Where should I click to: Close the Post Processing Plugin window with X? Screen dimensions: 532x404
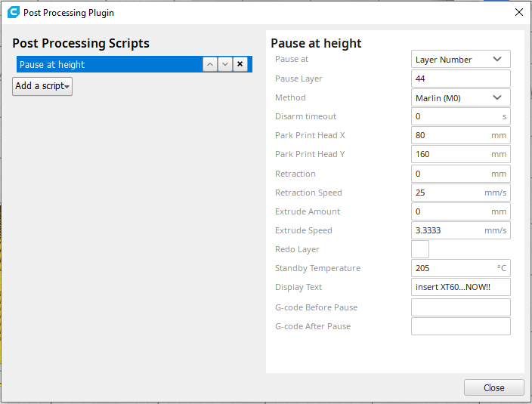[518, 13]
